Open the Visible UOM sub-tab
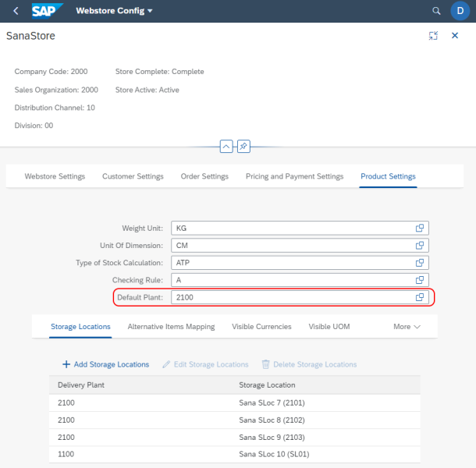 click(329, 327)
